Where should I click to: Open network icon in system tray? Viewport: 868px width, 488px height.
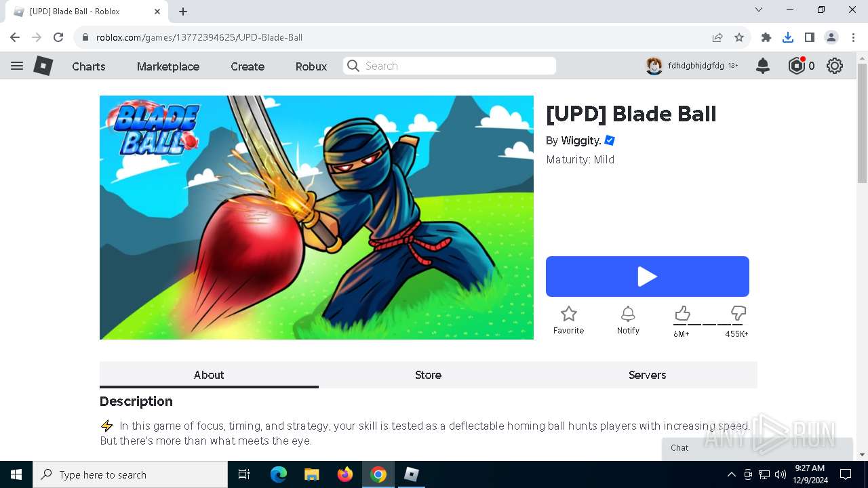coord(764,474)
